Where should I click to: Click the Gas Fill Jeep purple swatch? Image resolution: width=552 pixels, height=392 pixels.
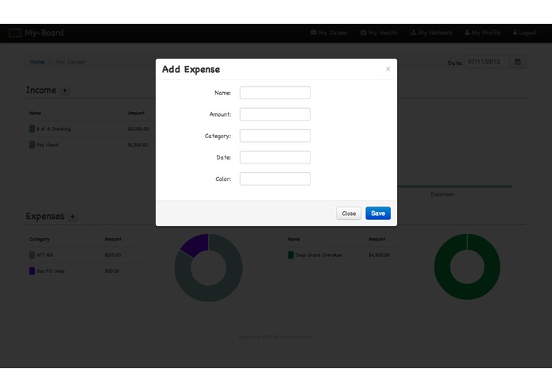pyautogui.click(x=32, y=271)
